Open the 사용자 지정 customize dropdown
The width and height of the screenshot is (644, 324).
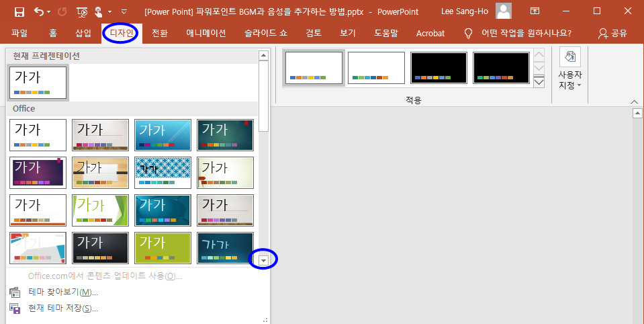pos(569,69)
